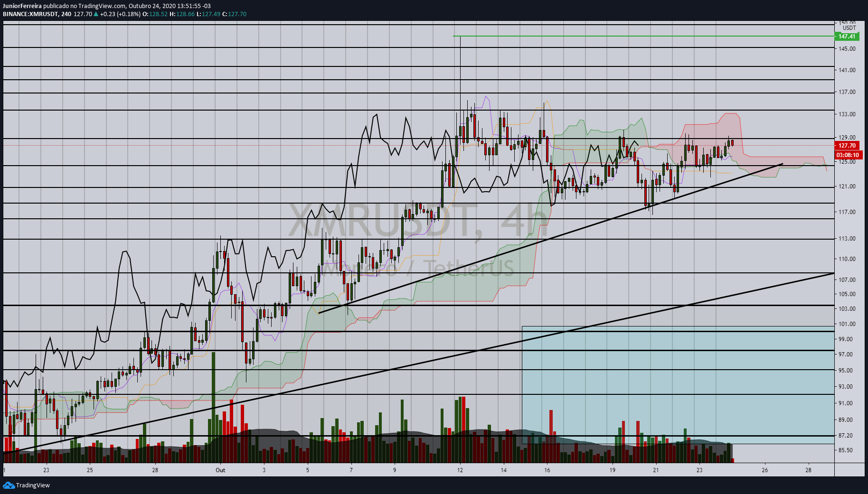Click the red 127.70 current price tag
Image resolution: width=868 pixels, height=494 pixels.
[848, 146]
